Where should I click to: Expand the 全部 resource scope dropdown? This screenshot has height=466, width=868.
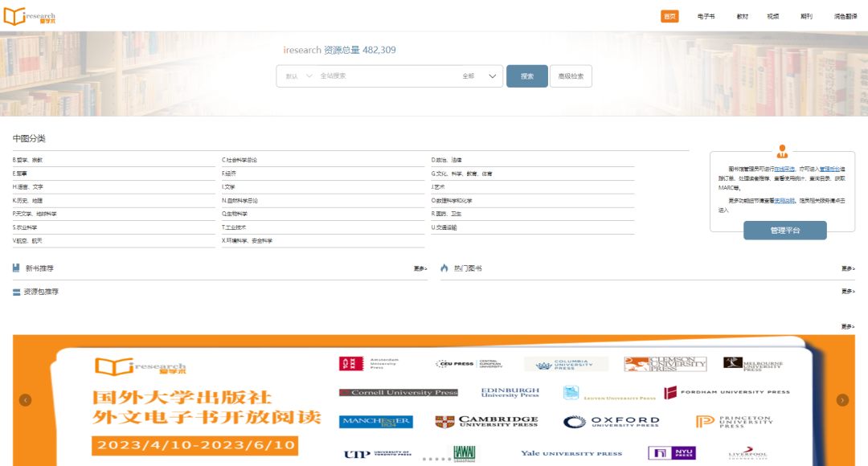click(481, 76)
